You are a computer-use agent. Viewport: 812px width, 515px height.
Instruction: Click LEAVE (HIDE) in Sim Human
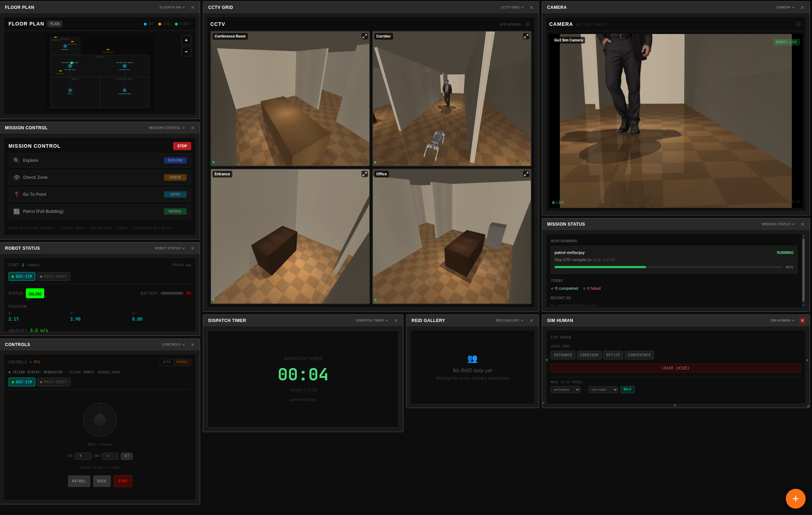(x=676, y=368)
